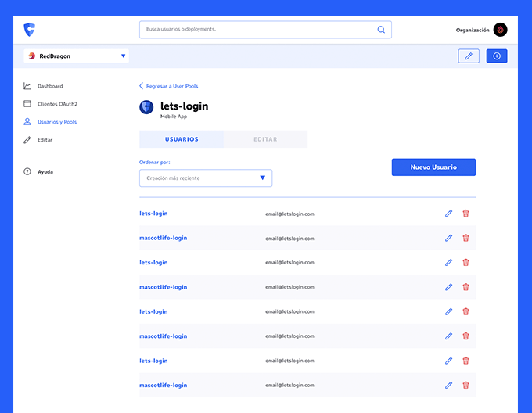Switch to the EDITAR tab
Image resolution: width=532 pixels, height=413 pixels.
[265, 139]
